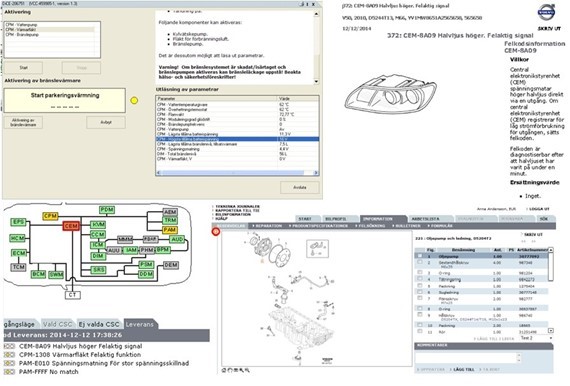Select the red CEM module in the network diagram

(71, 226)
